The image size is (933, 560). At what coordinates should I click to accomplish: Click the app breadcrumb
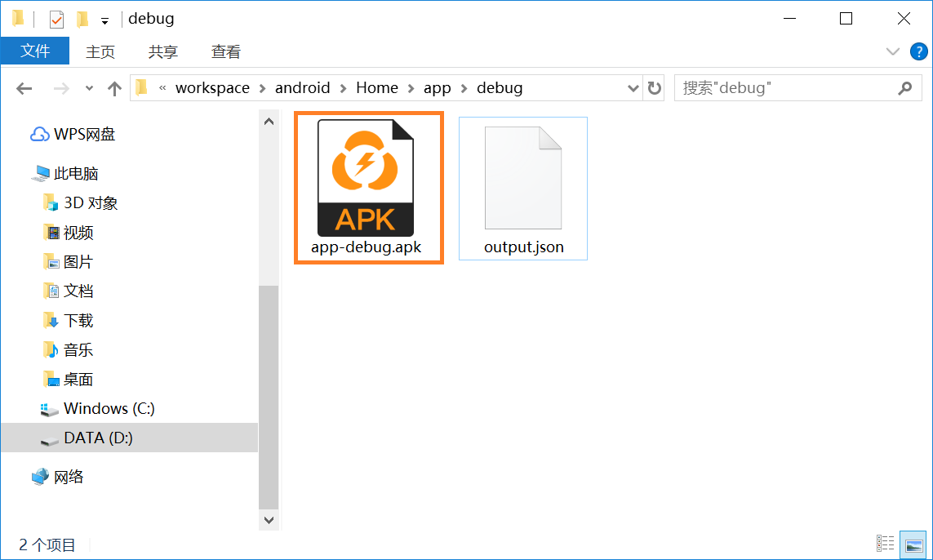pos(438,88)
